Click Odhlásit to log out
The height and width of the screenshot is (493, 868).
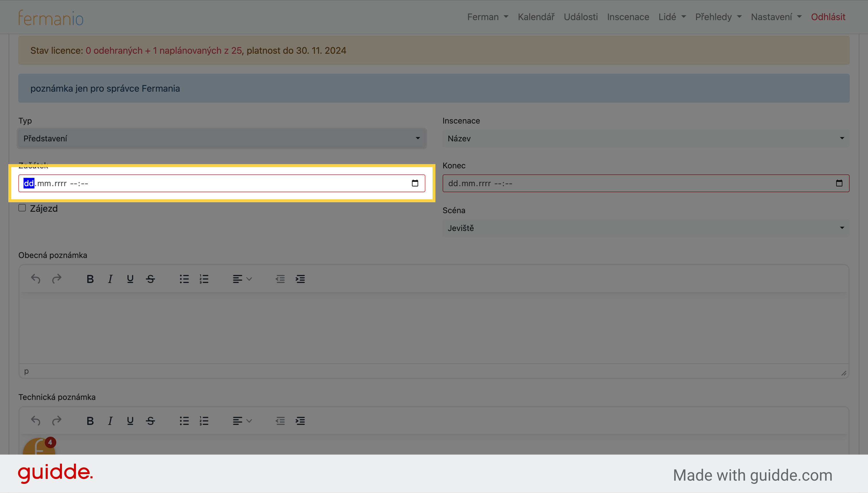point(828,17)
